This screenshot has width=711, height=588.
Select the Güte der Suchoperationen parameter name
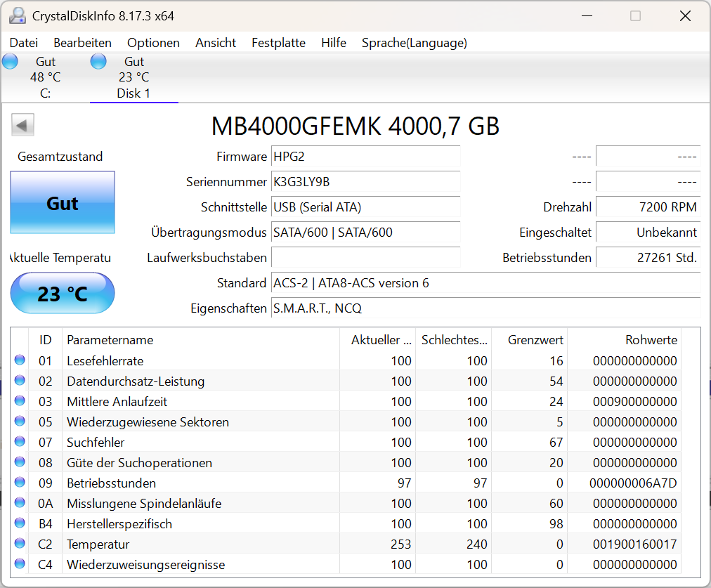(x=139, y=463)
